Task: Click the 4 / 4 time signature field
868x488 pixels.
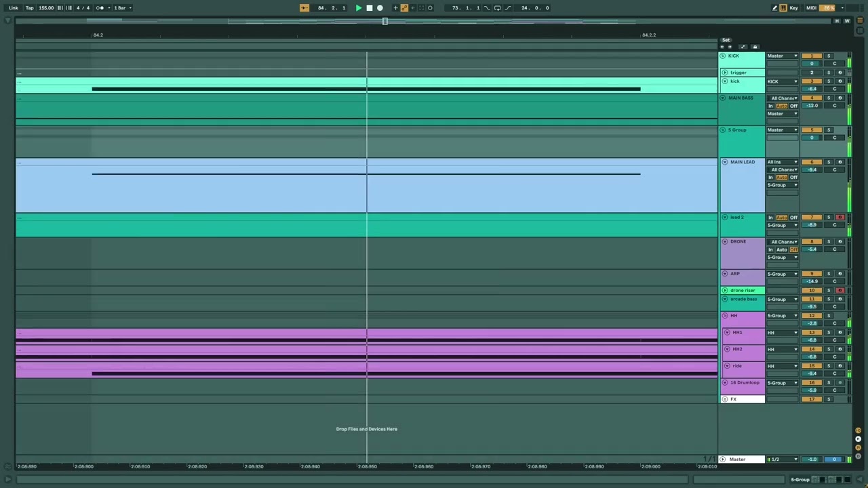Action: click(x=83, y=8)
